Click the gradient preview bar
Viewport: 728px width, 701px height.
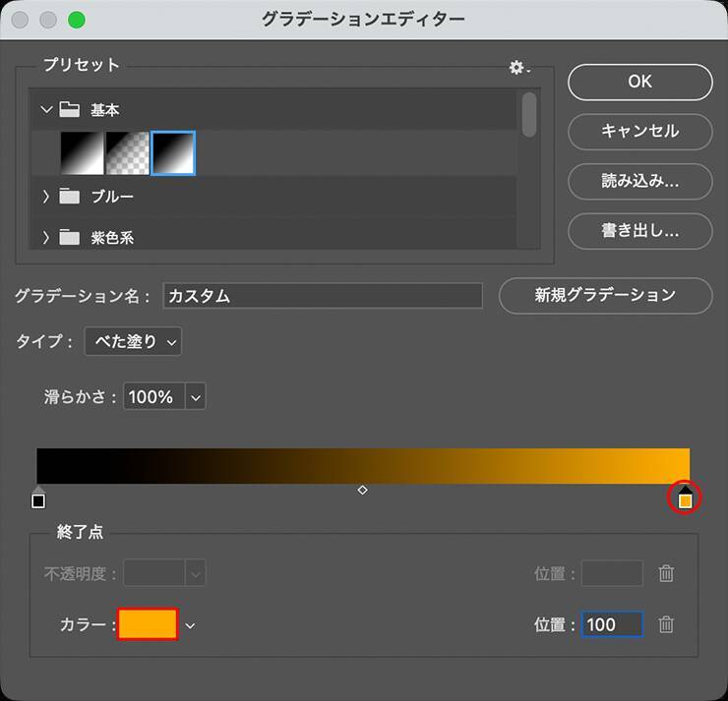click(x=363, y=466)
